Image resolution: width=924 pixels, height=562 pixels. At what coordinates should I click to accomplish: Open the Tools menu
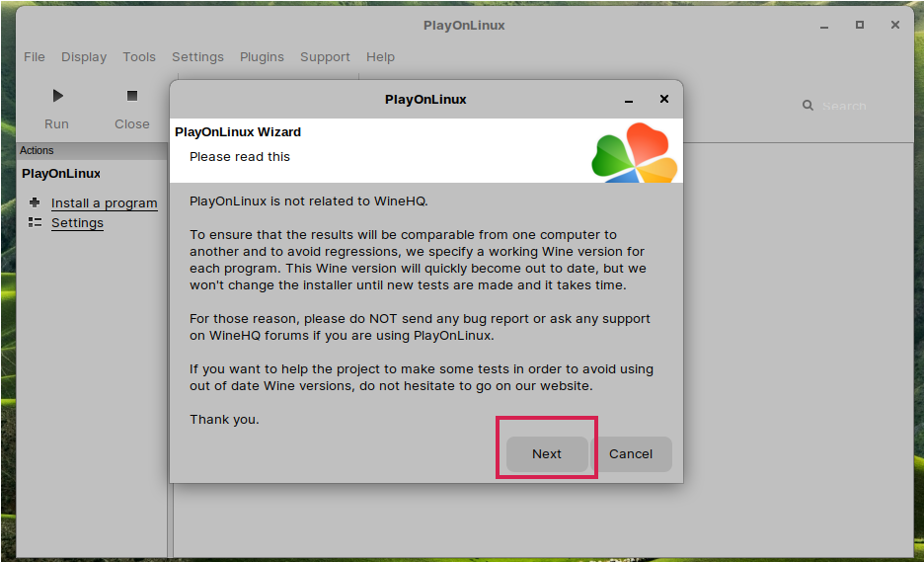(x=139, y=57)
